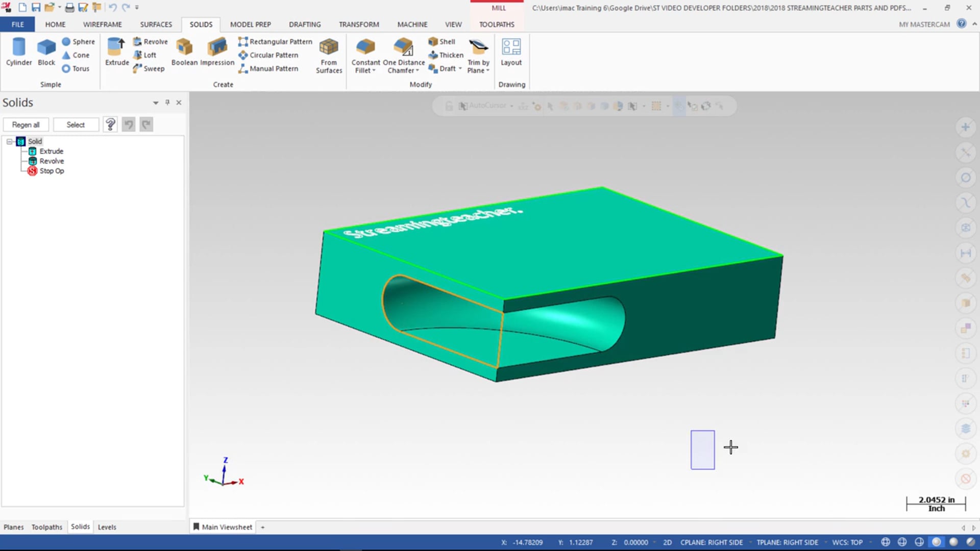
Task: Switch to the WIREFRAME ribbon tab
Action: 103,24
